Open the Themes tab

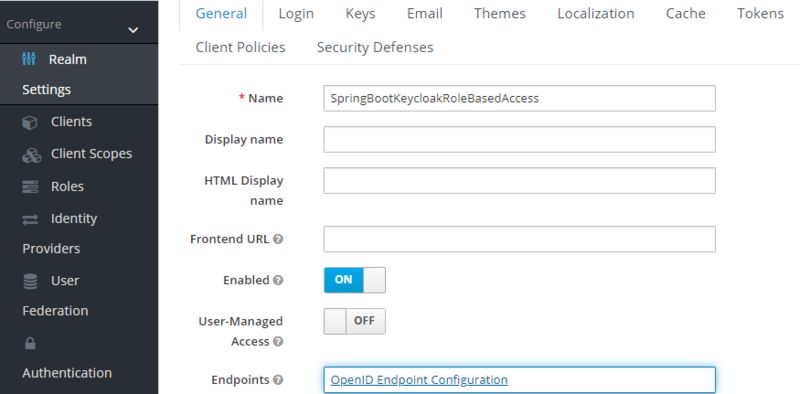click(499, 14)
